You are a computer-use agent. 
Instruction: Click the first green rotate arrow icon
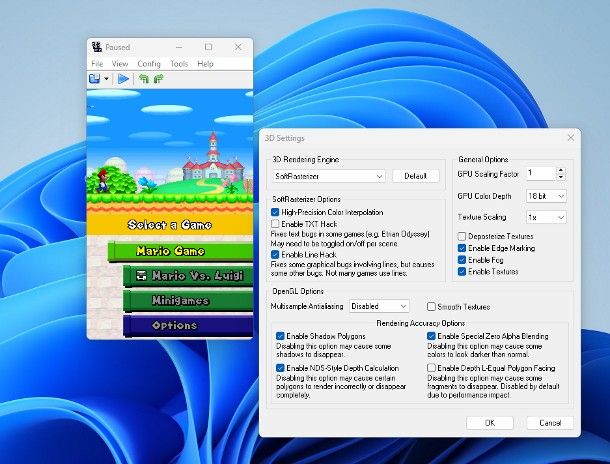coord(144,78)
